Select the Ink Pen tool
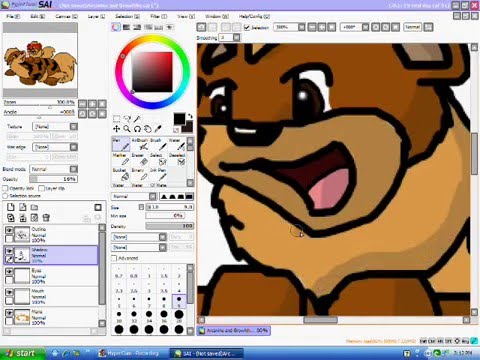 (158, 174)
